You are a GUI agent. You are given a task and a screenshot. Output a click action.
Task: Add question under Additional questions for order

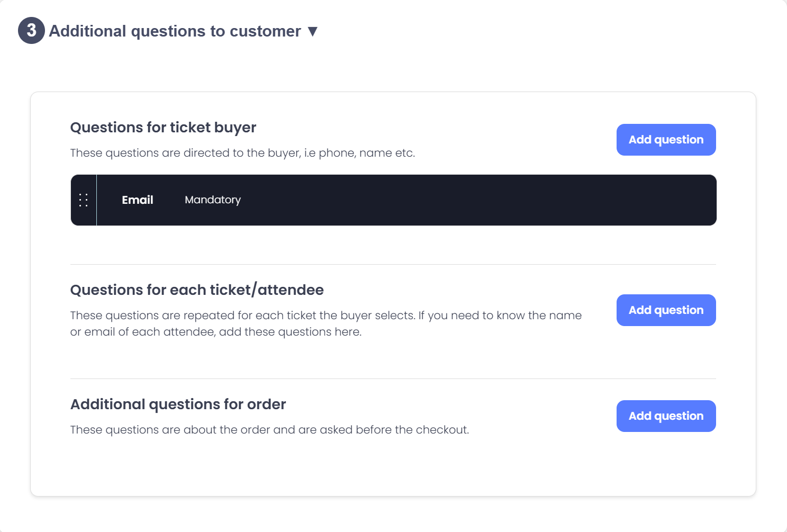pos(666,416)
